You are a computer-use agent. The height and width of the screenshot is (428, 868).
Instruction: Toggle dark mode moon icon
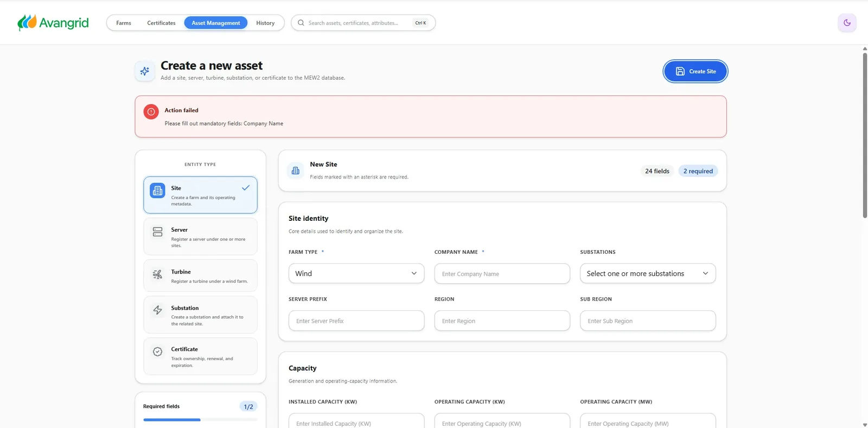click(x=847, y=23)
